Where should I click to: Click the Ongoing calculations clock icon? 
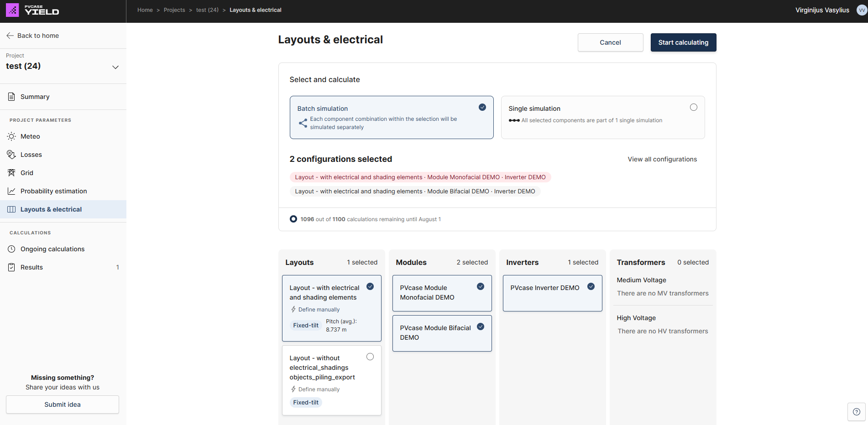11,249
